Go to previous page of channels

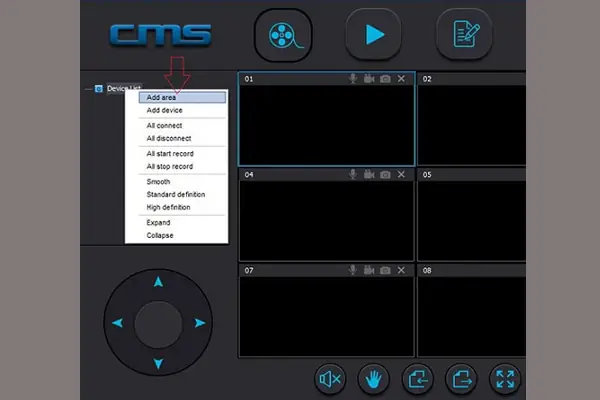417,379
